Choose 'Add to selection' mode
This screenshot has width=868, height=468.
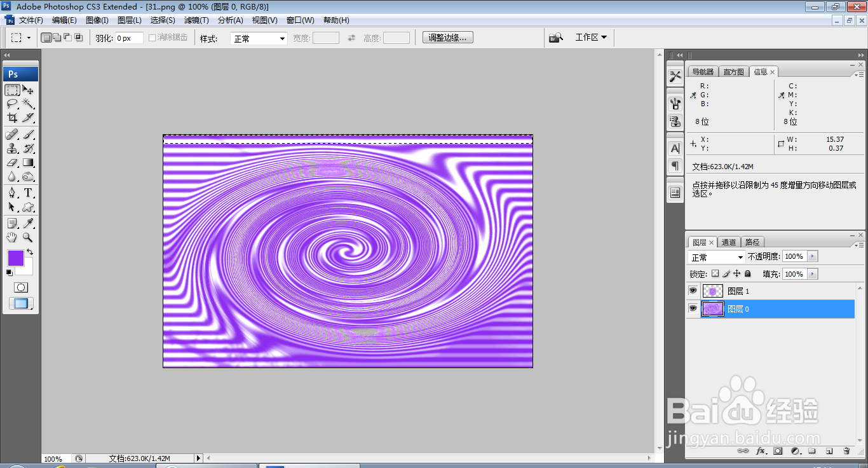tap(57, 38)
